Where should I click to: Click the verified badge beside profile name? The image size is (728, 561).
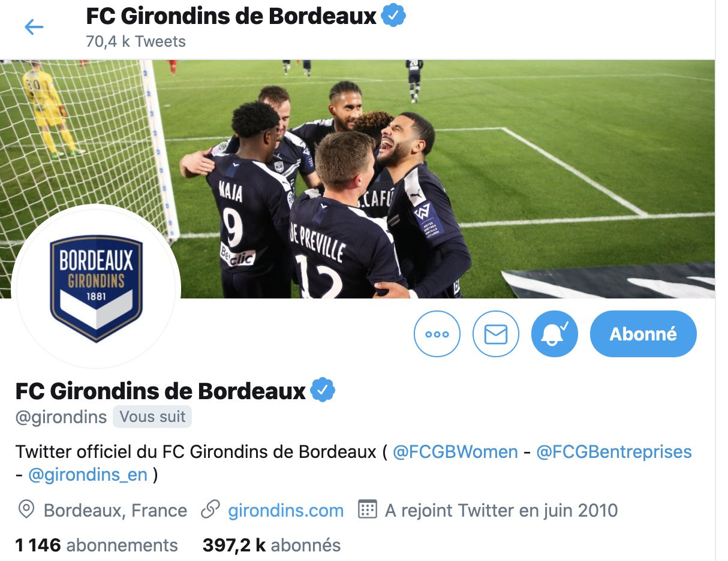[323, 391]
